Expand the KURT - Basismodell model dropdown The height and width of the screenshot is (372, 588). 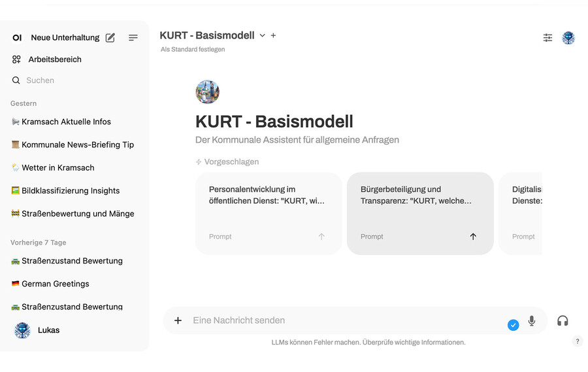(263, 35)
